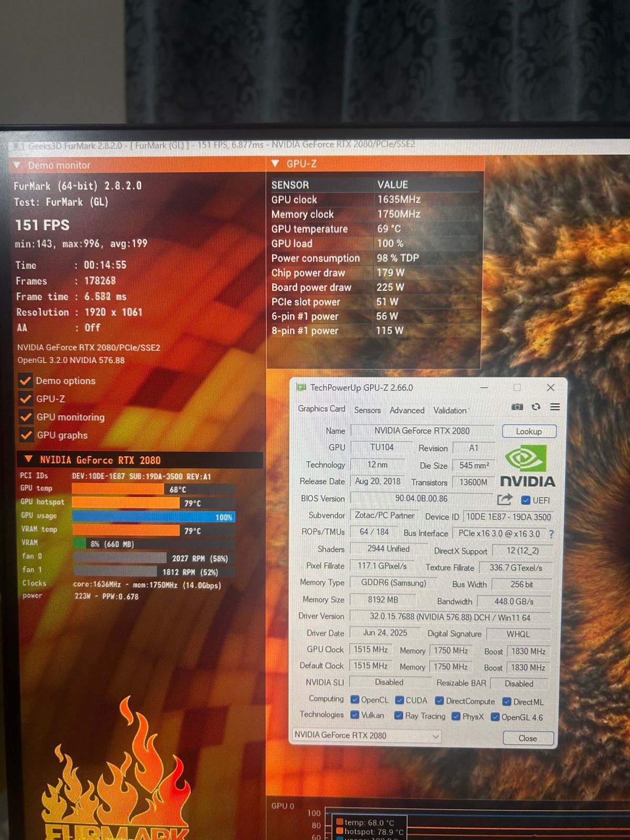Switch to the Sensors tab
Viewport: 630px width, 840px height.
pyautogui.click(x=367, y=410)
